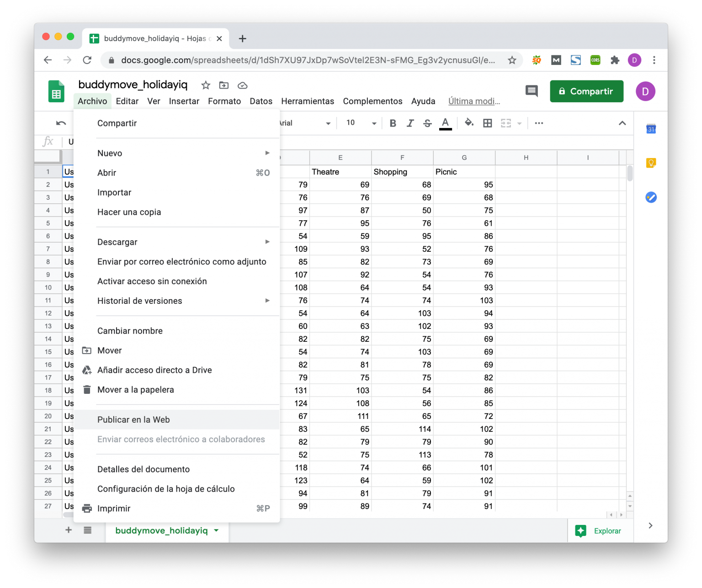Open the text color picker
Screen dimensions: 702x588
(x=445, y=123)
